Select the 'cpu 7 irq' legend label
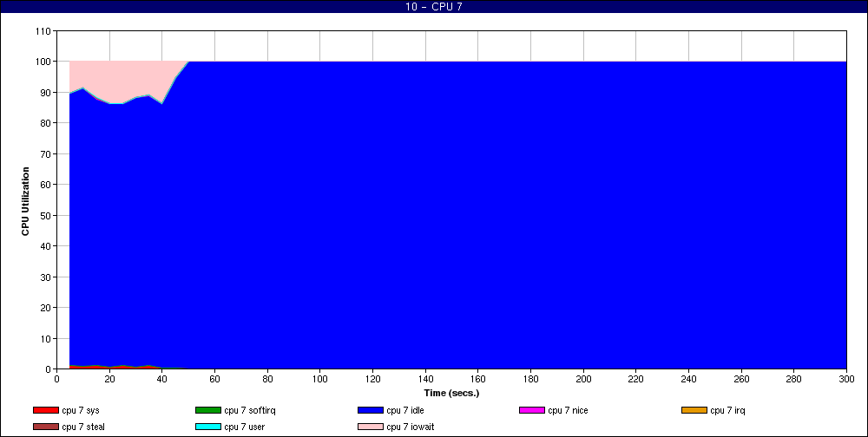868x437 pixels. click(728, 410)
